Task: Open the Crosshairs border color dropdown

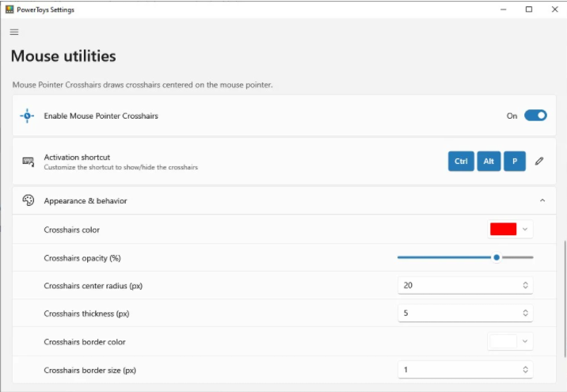Action: pyautogui.click(x=524, y=342)
